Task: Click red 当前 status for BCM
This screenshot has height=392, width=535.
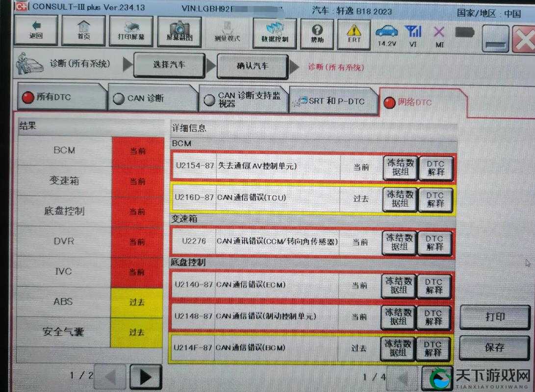Action: 138,151
